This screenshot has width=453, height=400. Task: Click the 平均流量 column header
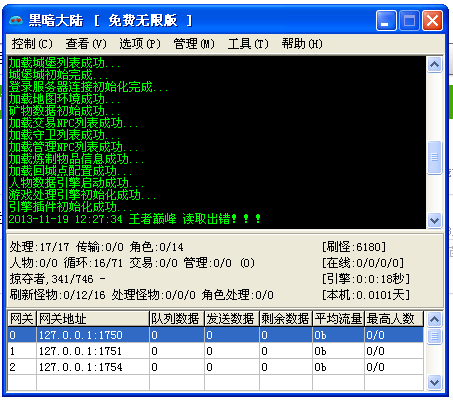coord(338,319)
